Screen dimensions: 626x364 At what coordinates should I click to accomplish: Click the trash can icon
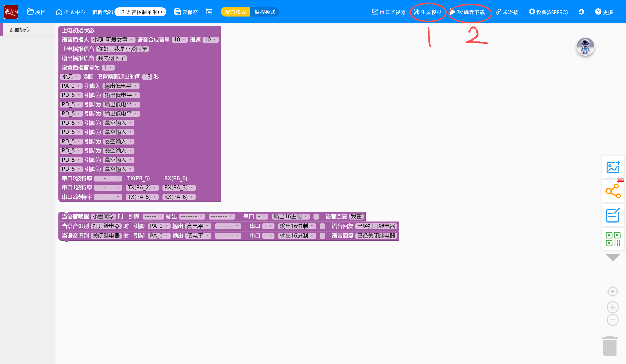pos(610,346)
